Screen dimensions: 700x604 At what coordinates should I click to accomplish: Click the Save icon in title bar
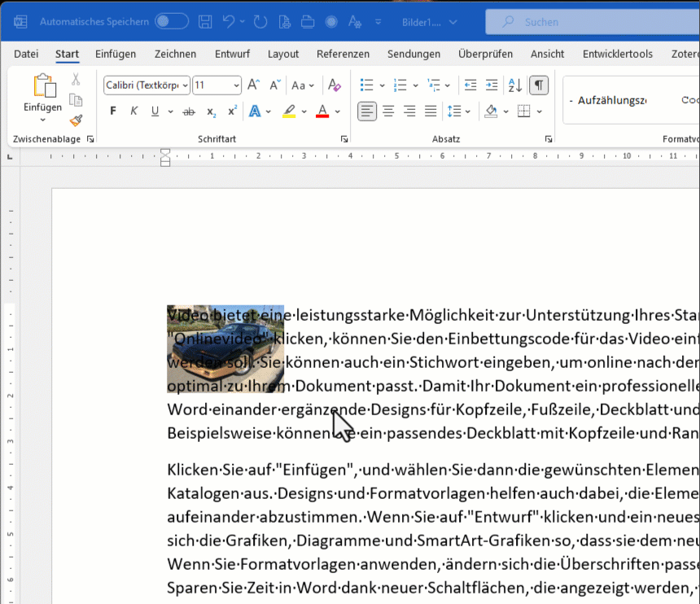click(x=206, y=22)
